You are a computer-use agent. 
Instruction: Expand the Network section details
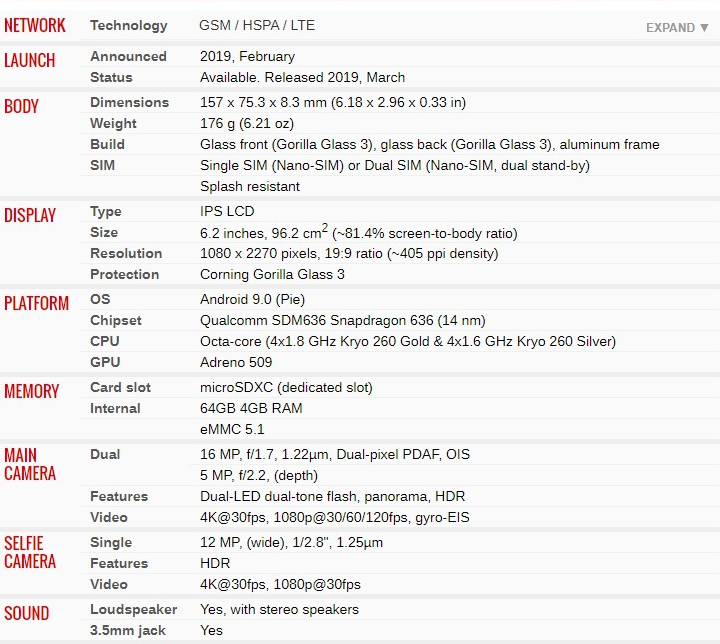click(x=677, y=27)
